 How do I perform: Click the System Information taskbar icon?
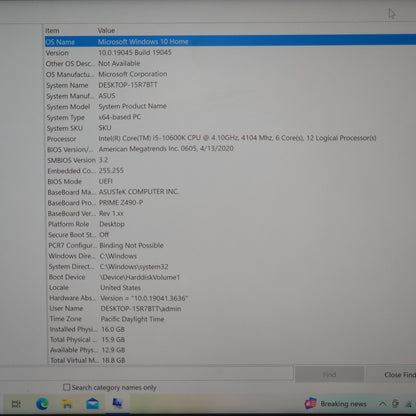point(117,403)
